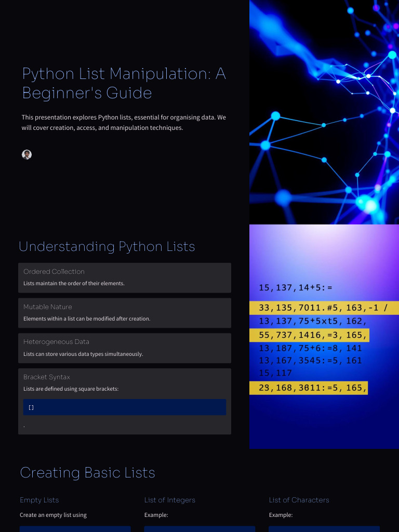Screen dimensions: 399x532
Task: Click the 'Create an empty list using' text
Action: tap(53, 515)
